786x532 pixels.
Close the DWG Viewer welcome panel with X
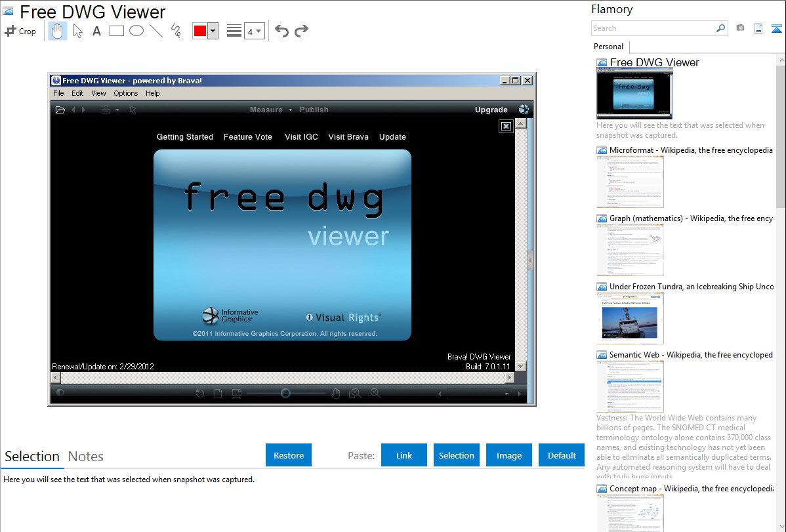point(507,127)
